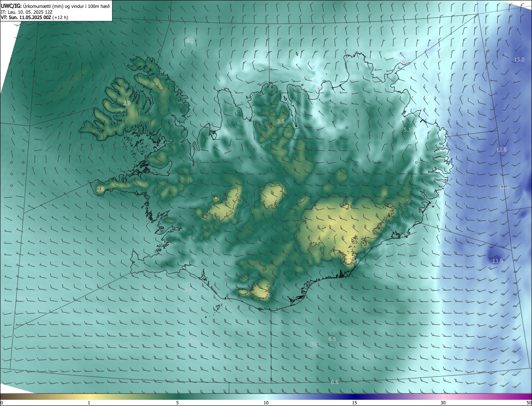
Task: Click the 1 tick on the colour scale
Action: tap(89, 403)
